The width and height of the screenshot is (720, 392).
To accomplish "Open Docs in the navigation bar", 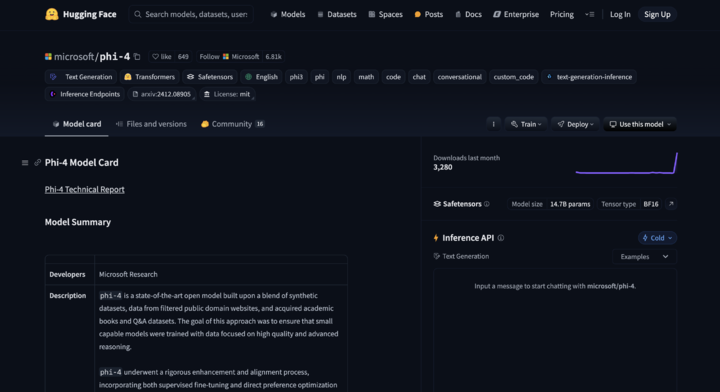I will (x=468, y=14).
